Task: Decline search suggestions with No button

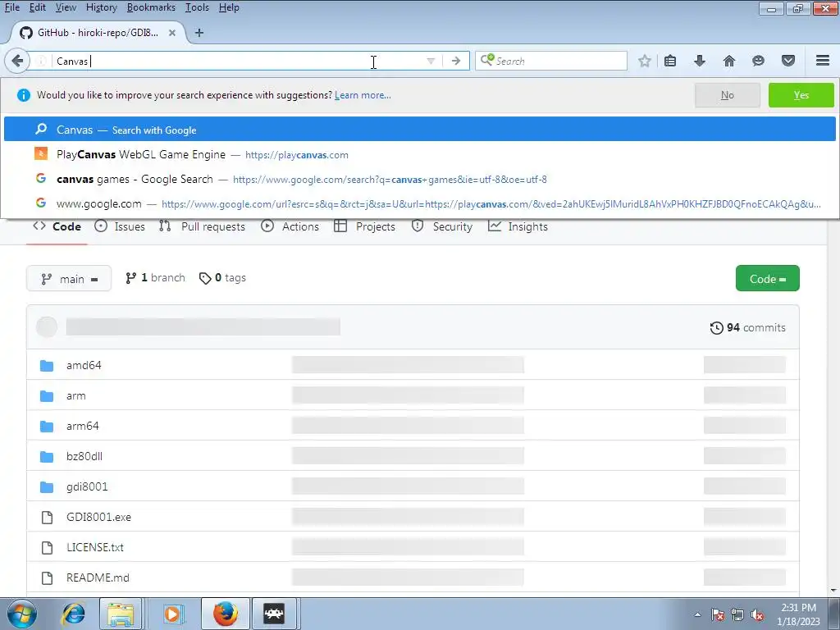Action: pyautogui.click(x=727, y=95)
